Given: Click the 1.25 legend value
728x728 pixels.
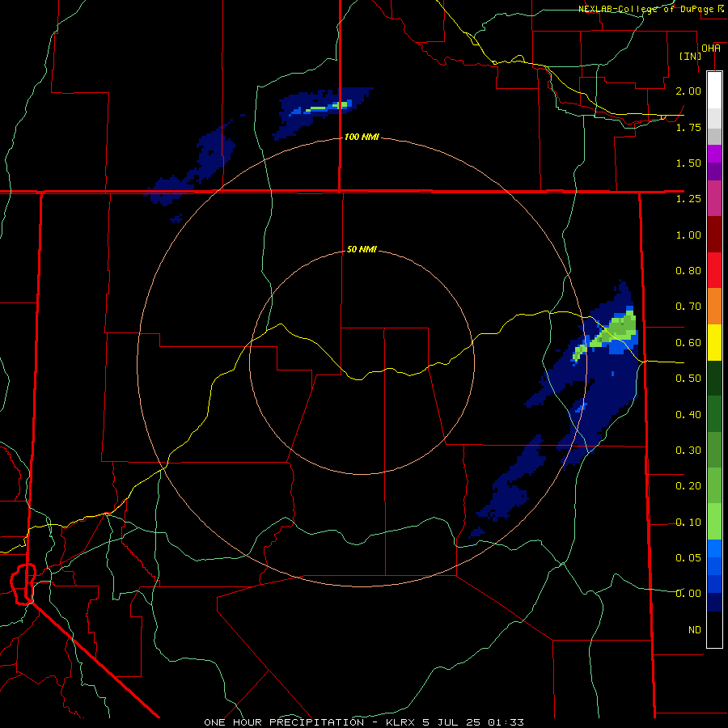Looking at the screenshot, I should point(688,199).
